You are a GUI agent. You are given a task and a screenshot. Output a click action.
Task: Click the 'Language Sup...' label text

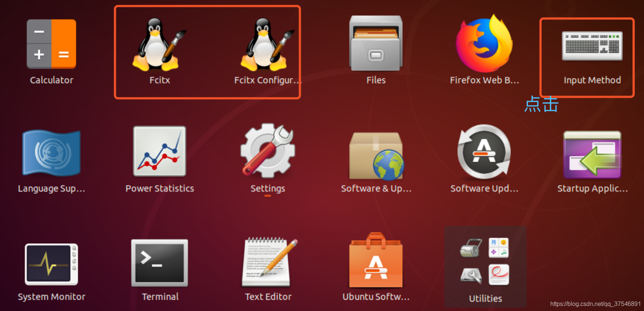[51, 189]
